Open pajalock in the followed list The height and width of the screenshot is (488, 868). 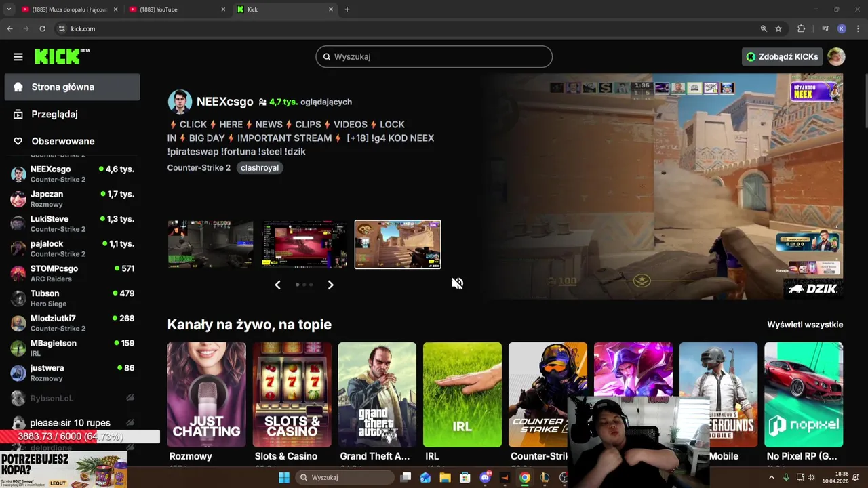click(73, 249)
